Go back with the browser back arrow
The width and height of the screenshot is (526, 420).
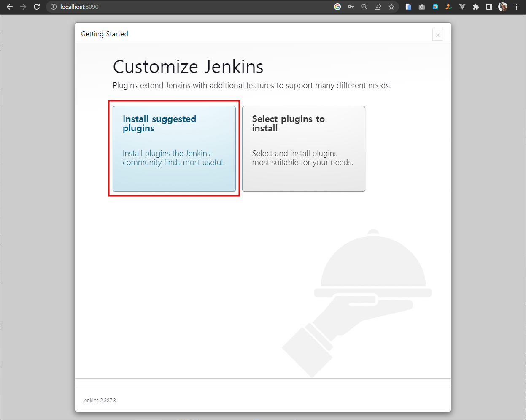tap(10, 7)
